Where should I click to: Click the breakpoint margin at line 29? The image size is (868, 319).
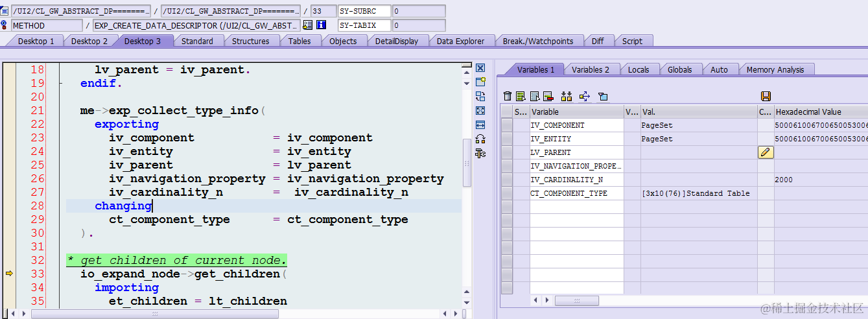coord(9,219)
